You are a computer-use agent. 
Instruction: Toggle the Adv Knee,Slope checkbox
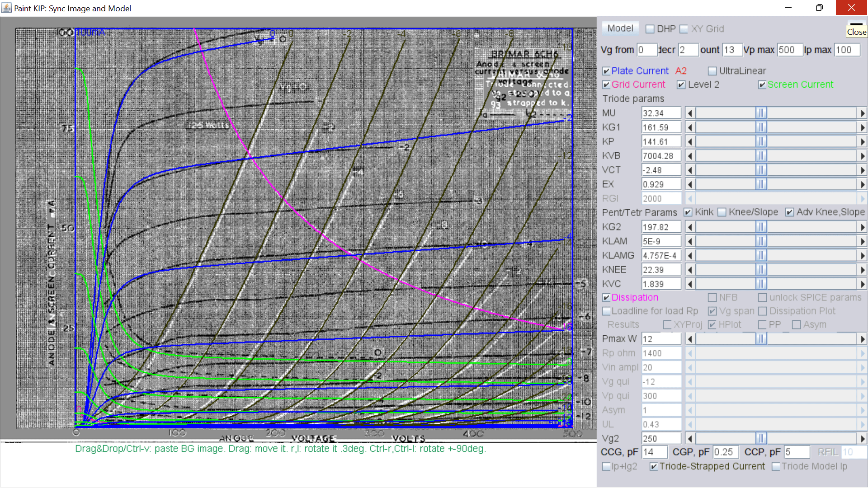(790, 212)
